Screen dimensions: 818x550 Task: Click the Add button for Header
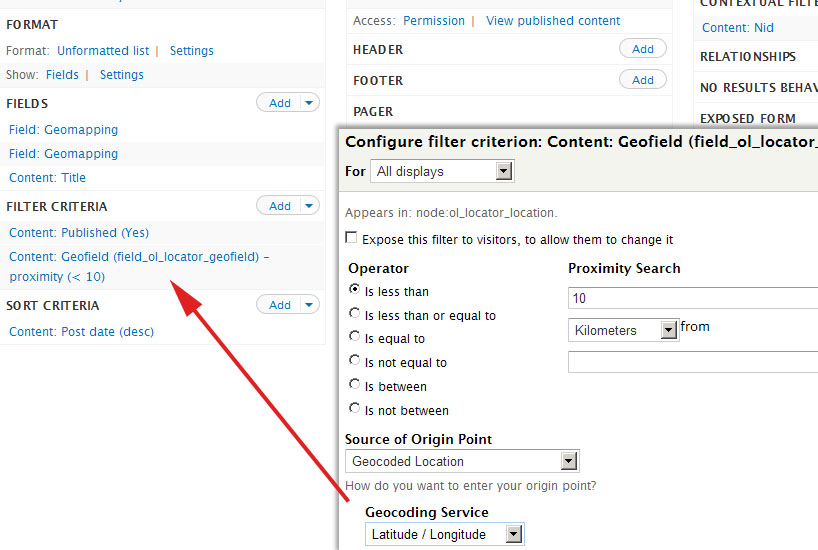coord(643,49)
